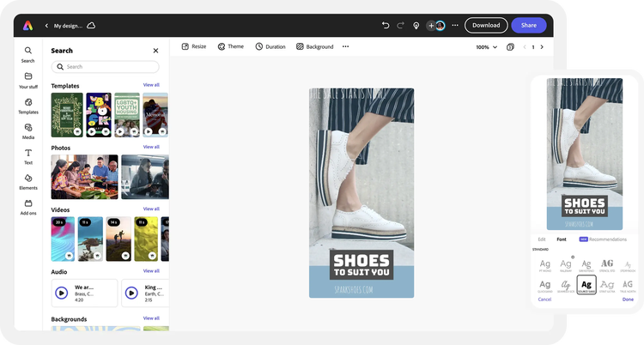
Task: View all Templates link
Action: coord(151,85)
